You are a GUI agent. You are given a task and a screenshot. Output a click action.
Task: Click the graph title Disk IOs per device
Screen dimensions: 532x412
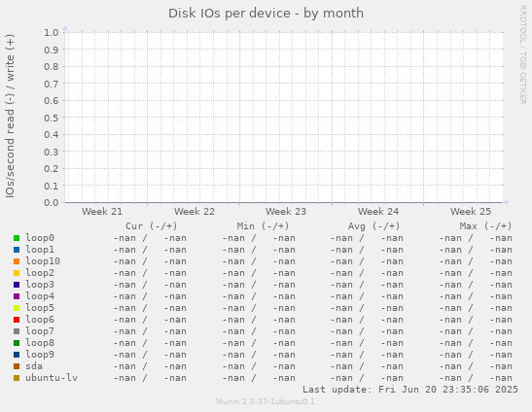(266, 14)
